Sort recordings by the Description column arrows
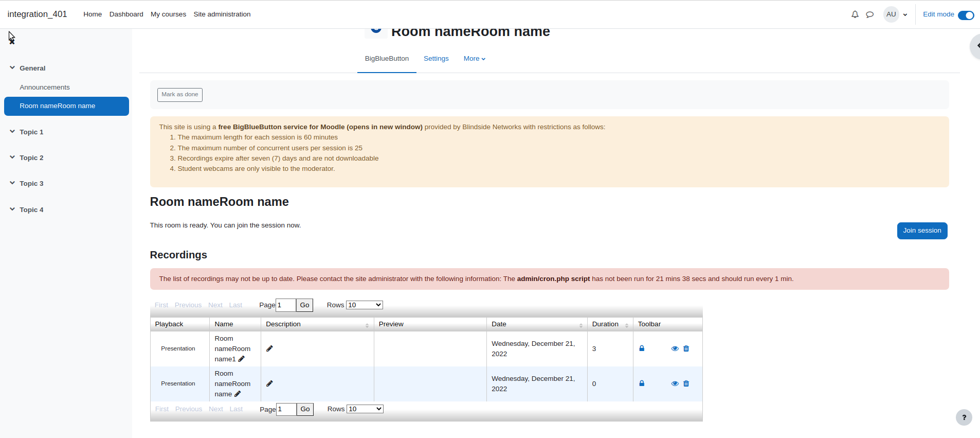Screen dimensions: 980x438 click(x=367, y=325)
